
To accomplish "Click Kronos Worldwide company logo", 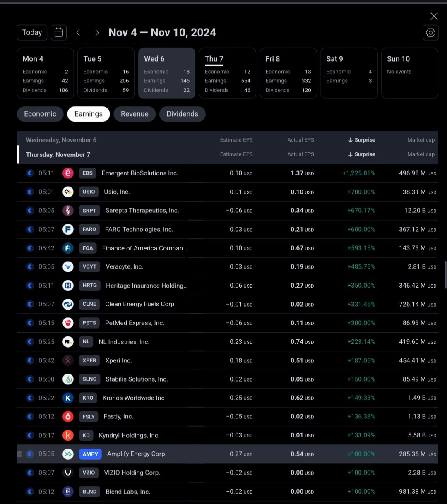I will click(68, 398).
